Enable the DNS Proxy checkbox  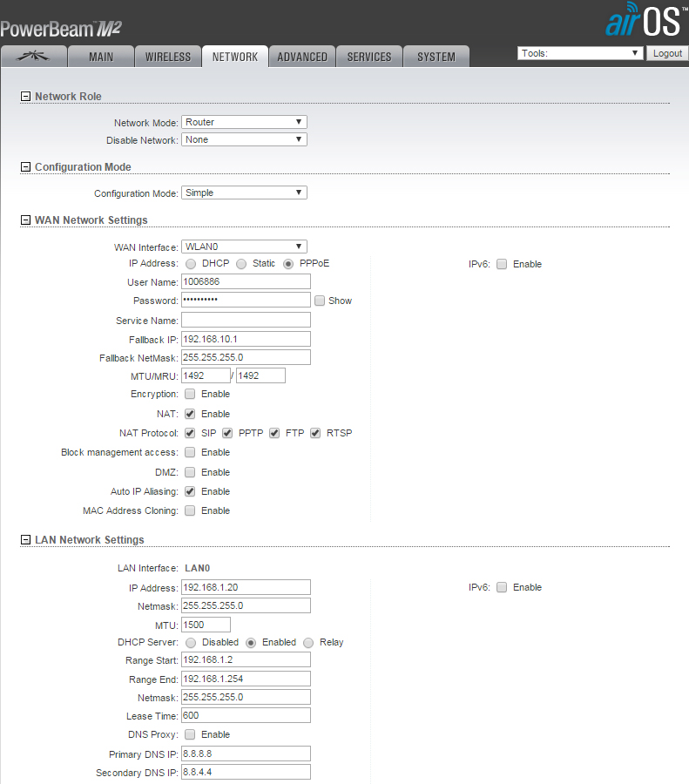click(190, 734)
